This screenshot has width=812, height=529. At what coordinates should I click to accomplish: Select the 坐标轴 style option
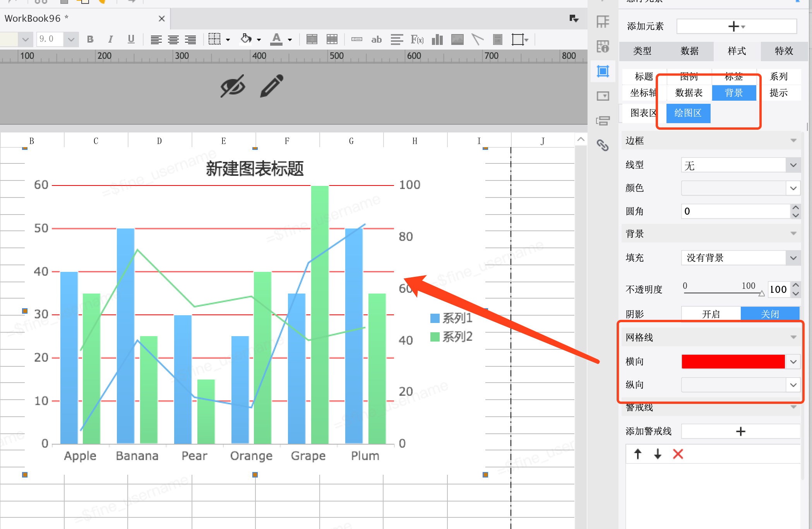(642, 93)
